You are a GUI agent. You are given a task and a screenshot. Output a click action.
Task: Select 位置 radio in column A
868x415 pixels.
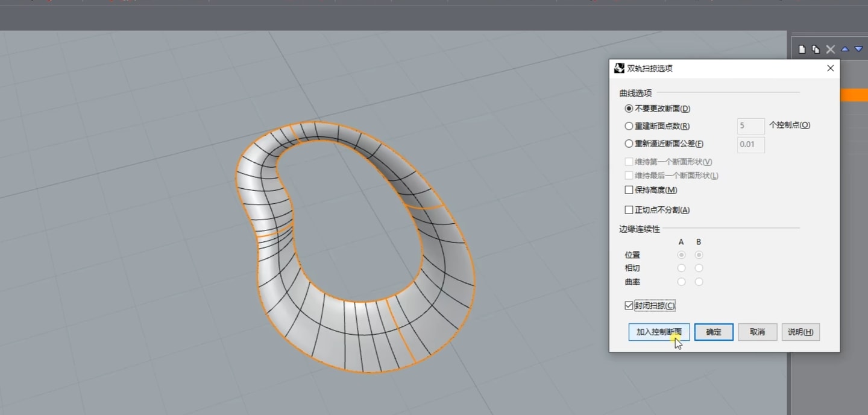(681, 255)
